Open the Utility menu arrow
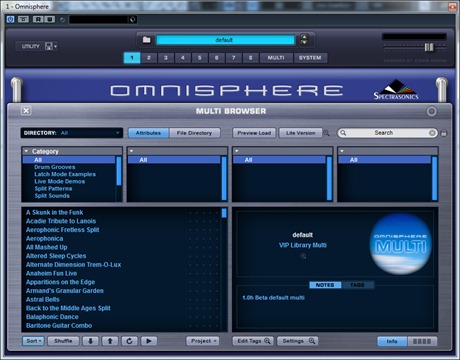This screenshot has width=460, height=360. click(x=55, y=46)
